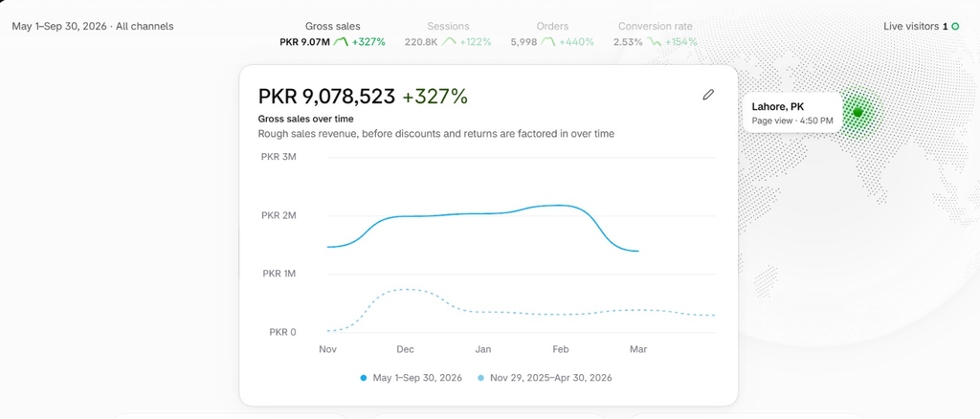The image size is (980, 419).
Task: Click the 220.8K sessions value
Action: 421,42
